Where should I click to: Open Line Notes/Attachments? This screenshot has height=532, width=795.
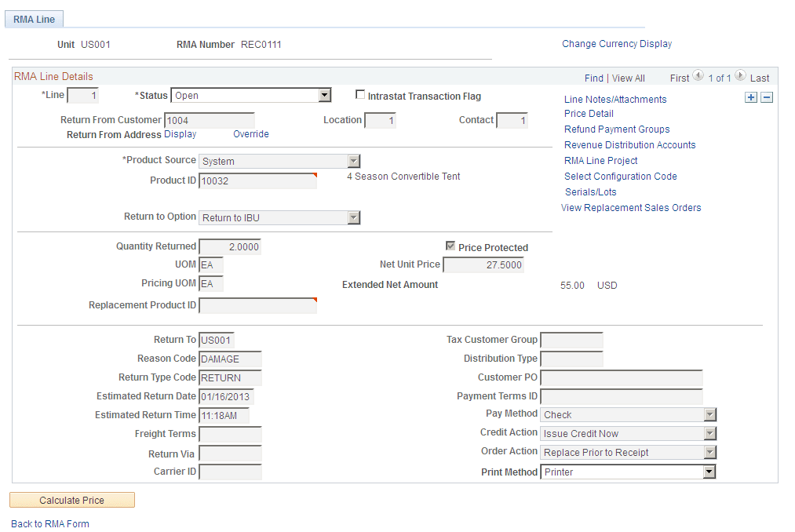tap(614, 99)
